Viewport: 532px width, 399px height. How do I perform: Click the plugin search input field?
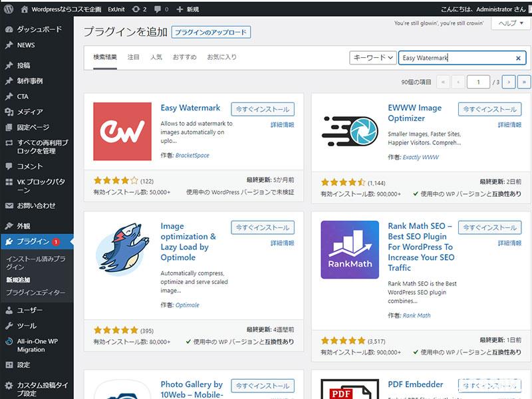tap(456, 58)
